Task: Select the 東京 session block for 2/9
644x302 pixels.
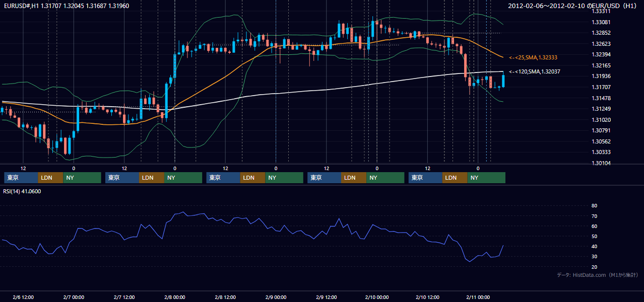Action: point(325,178)
